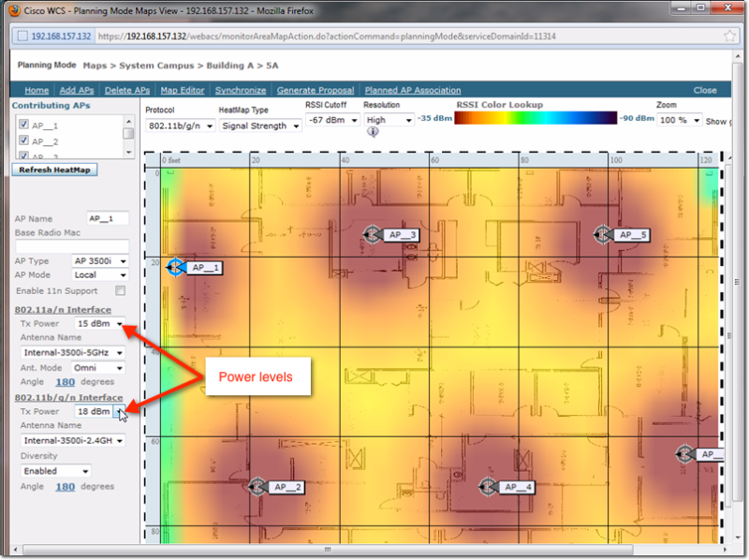
Task: Open 802.11a/n Tx Power 15 dBm dropdown
Action: click(99, 323)
